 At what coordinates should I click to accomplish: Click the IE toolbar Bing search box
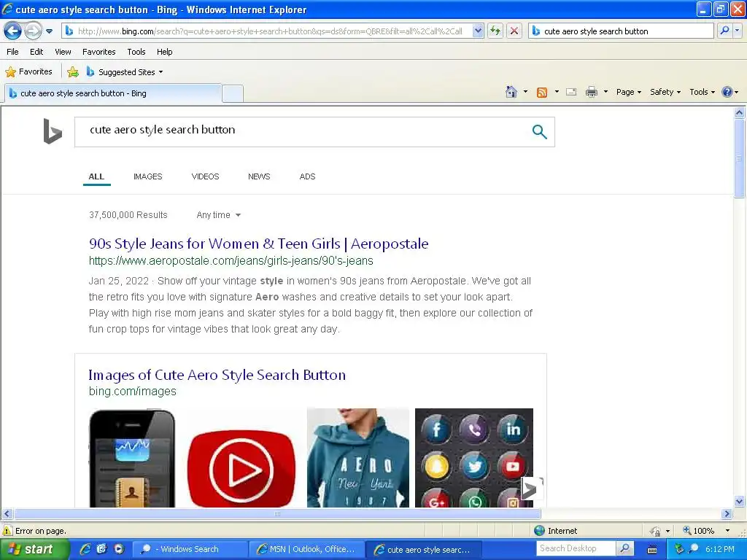pos(622,31)
